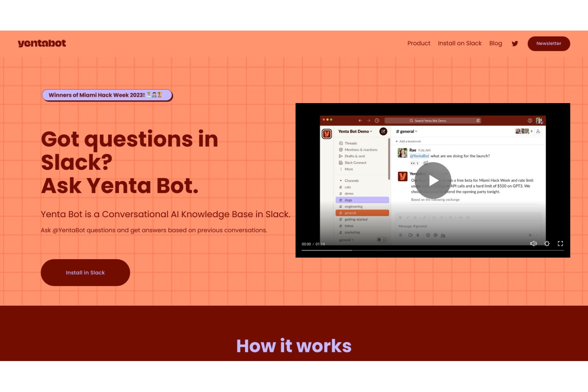
Task: Play the demo video with center play button
Action: point(433,180)
